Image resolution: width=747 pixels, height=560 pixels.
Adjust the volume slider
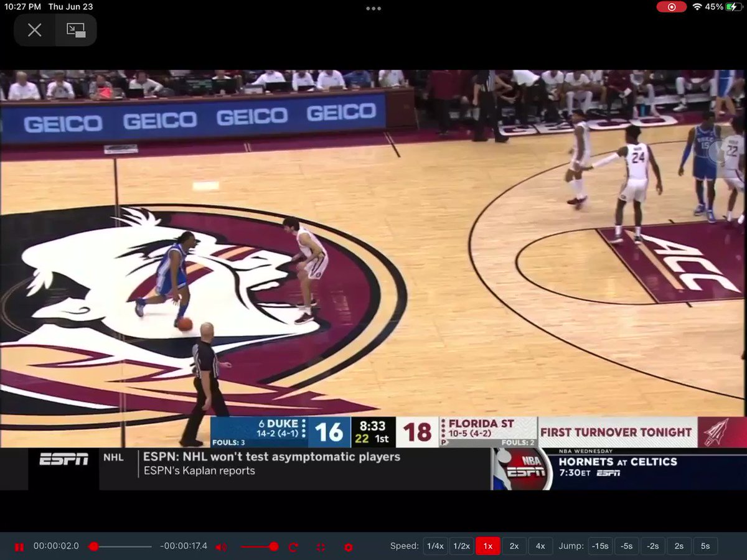click(260, 546)
